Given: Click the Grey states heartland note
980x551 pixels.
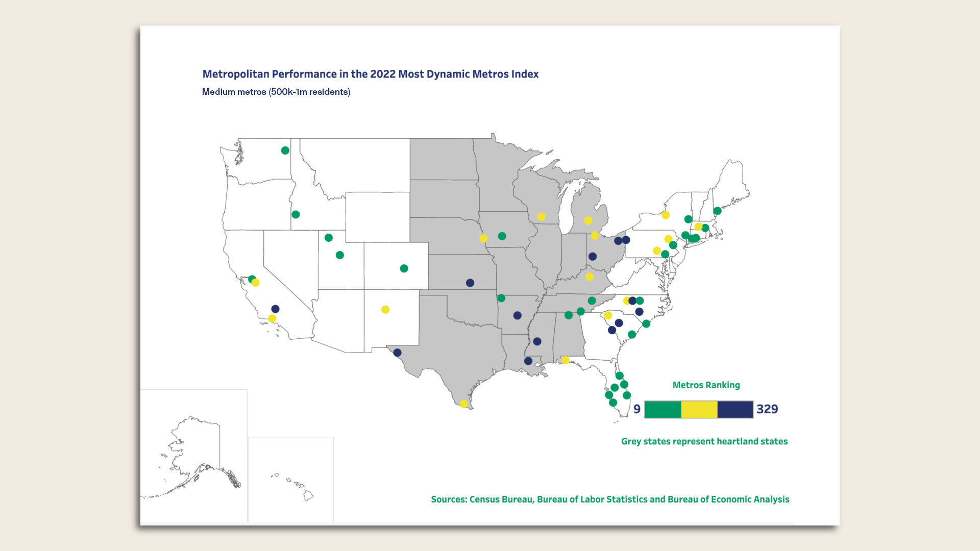Looking at the screenshot, I should point(704,441).
